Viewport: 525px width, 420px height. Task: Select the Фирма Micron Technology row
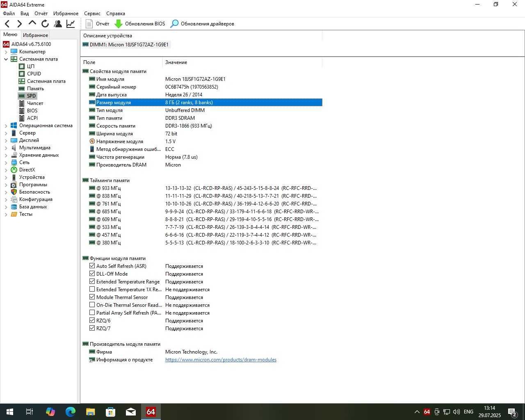point(201,352)
